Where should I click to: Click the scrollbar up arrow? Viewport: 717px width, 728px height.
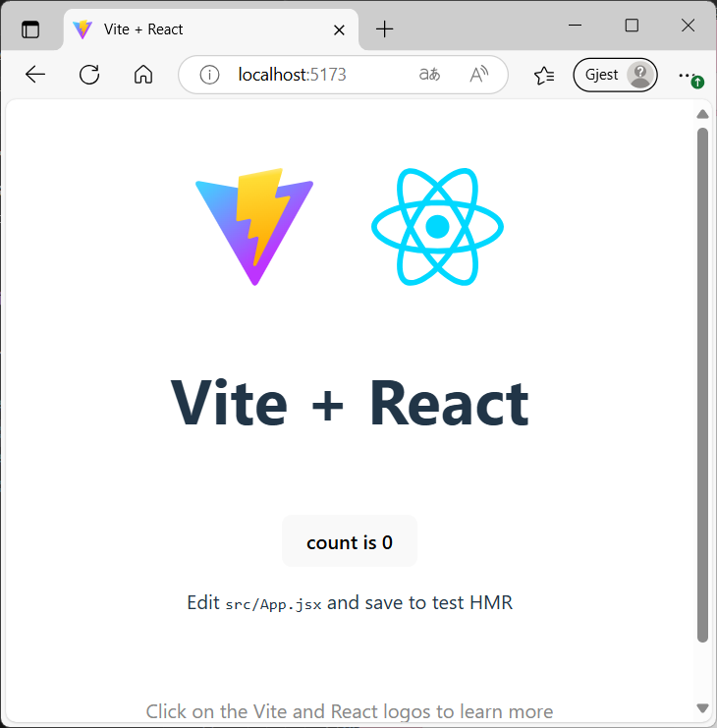coord(702,114)
